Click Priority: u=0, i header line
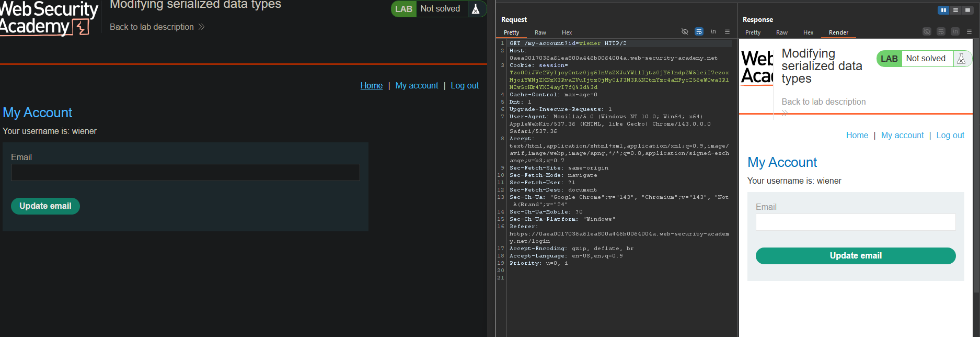This screenshot has width=980, height=337. click(x=538, y=263)
